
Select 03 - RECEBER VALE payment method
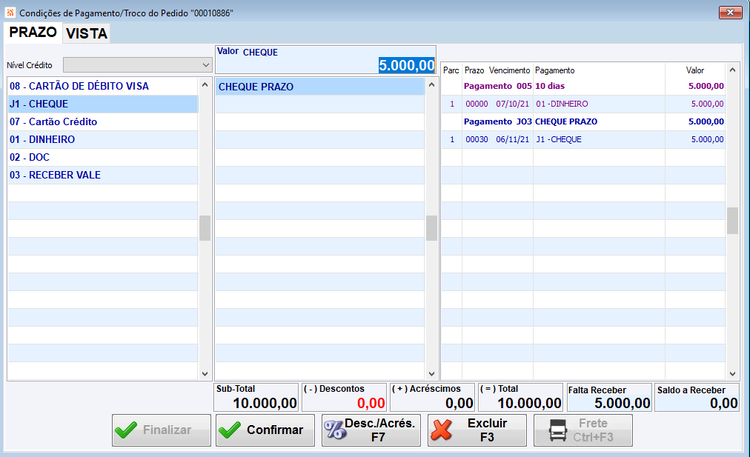[x=103, y=175]
